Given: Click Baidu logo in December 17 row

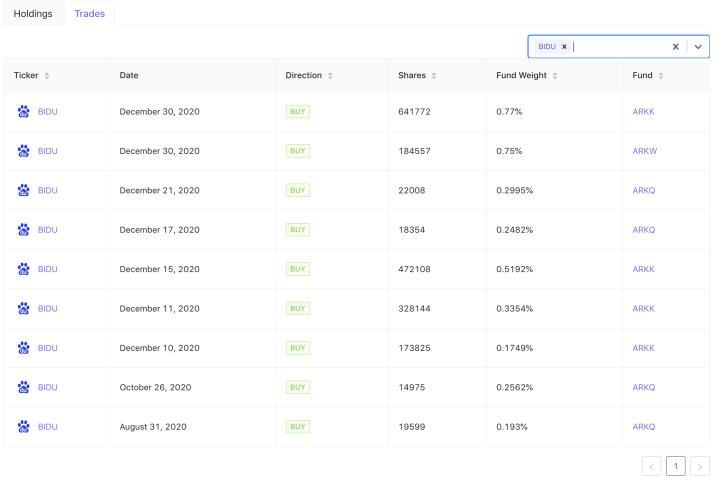Looking at the screenshot, I should point(23,230).
